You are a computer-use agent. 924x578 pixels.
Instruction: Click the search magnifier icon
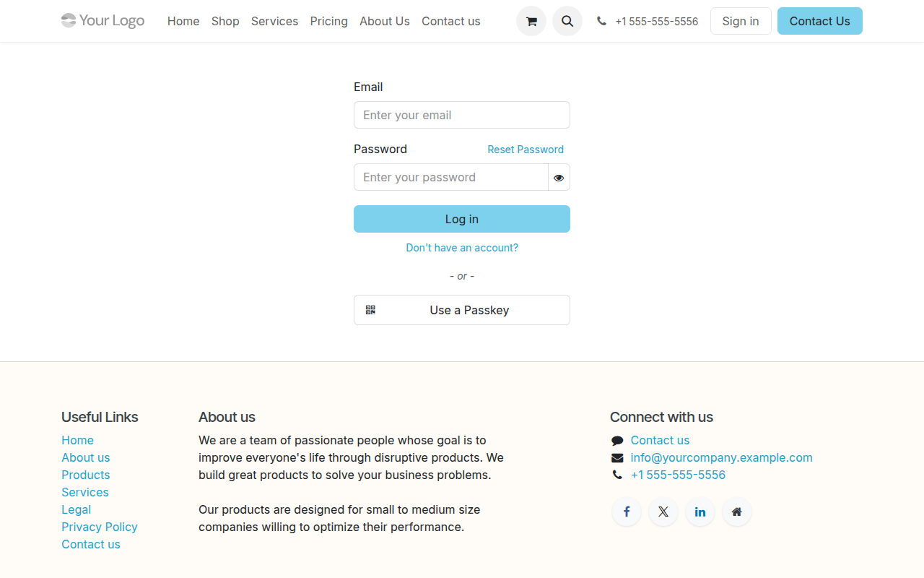tap(567, 21)
